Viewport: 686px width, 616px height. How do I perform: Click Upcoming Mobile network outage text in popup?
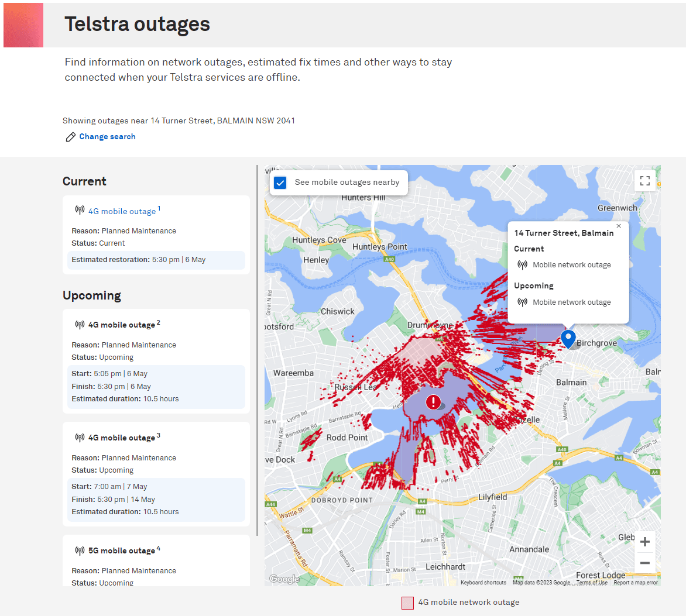pos(572,302)
